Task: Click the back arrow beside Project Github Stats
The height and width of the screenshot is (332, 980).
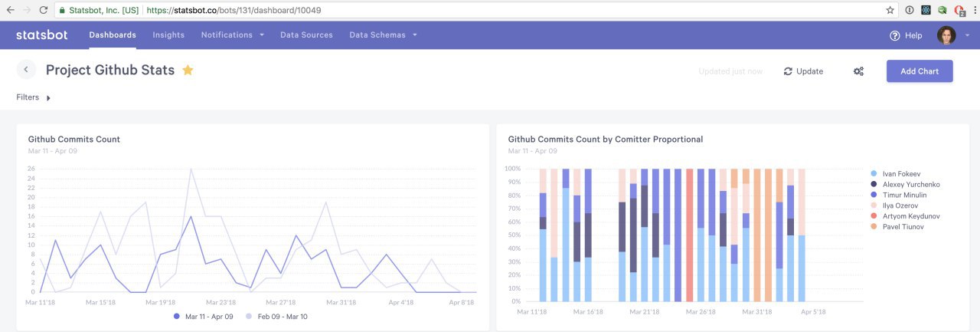Action: point(26,70)
